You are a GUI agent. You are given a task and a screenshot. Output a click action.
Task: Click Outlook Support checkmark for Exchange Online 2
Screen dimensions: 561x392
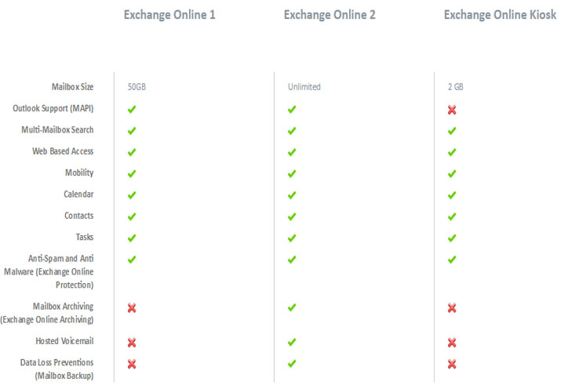tap(292, 109)
